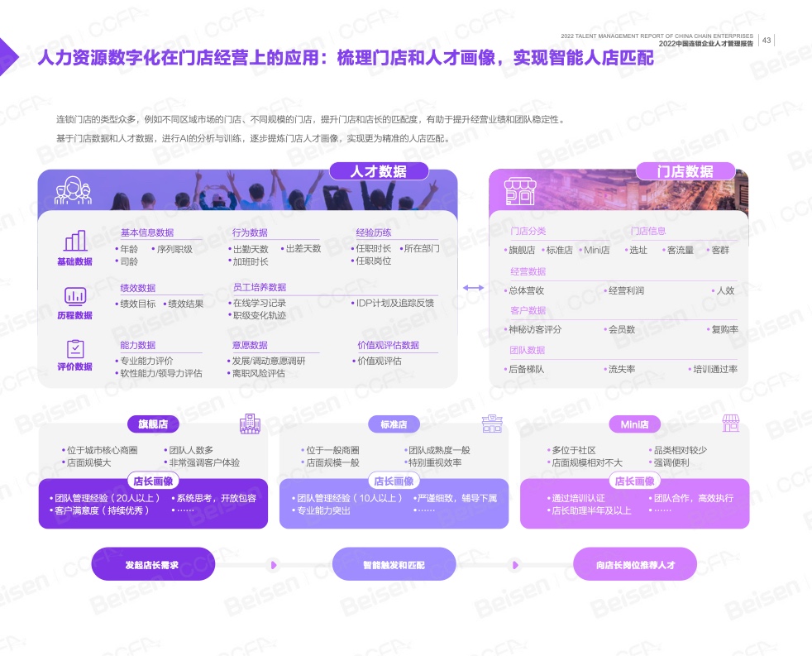This screenshot has height=656, width=812.
Task: Select the clipboard icon above 评价数据
Action: coord(75,348)
